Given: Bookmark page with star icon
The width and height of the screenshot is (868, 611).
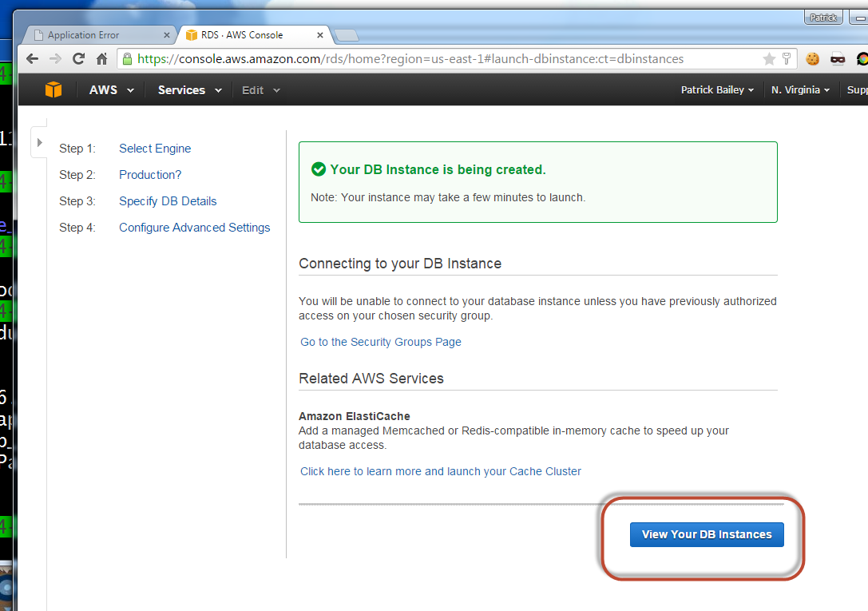Looking at the screenshot, I should (x=769, y=58).
